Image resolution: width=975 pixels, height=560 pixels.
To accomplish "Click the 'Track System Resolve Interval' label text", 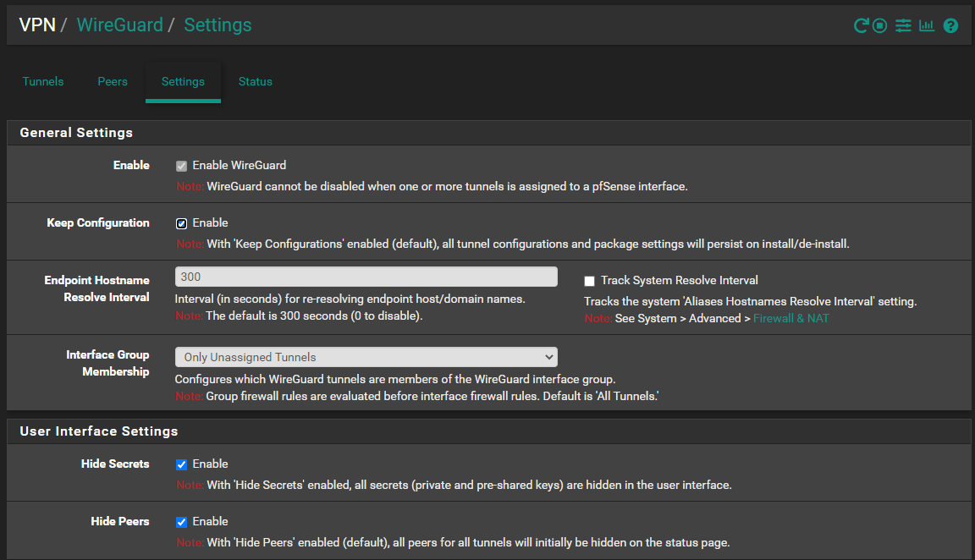I will point(680,280).
